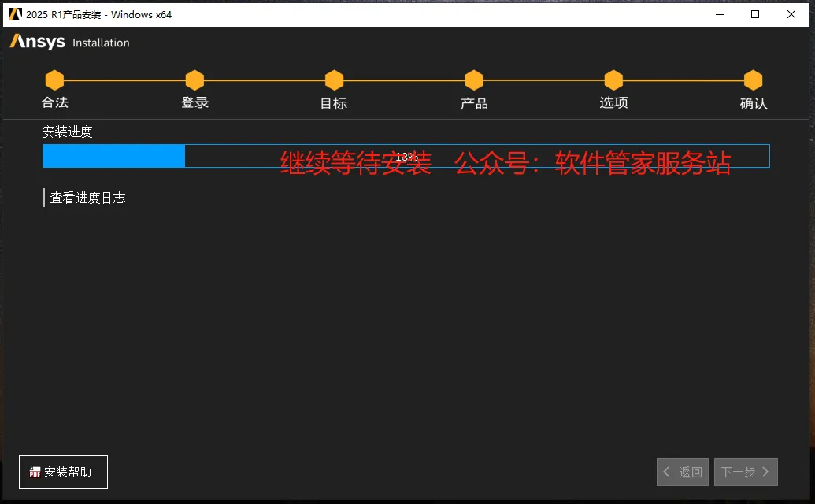815x504 pixels.
Task: Click the 产品 step label
Action: click(474, 103)
